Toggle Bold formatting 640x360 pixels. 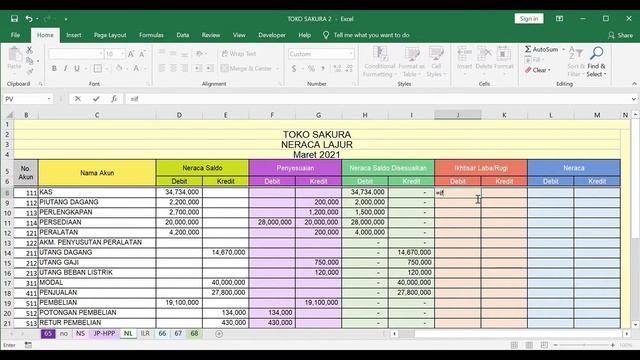click(54, 69)
